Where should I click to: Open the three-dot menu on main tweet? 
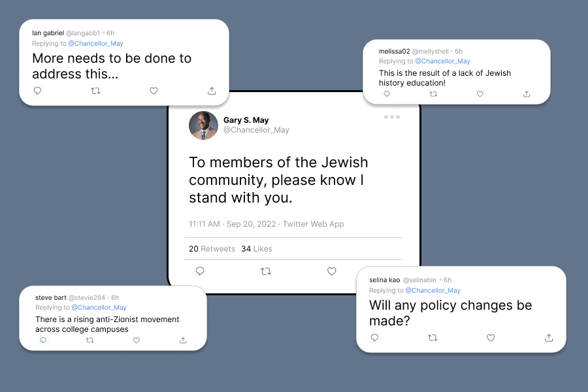point(392,117)
